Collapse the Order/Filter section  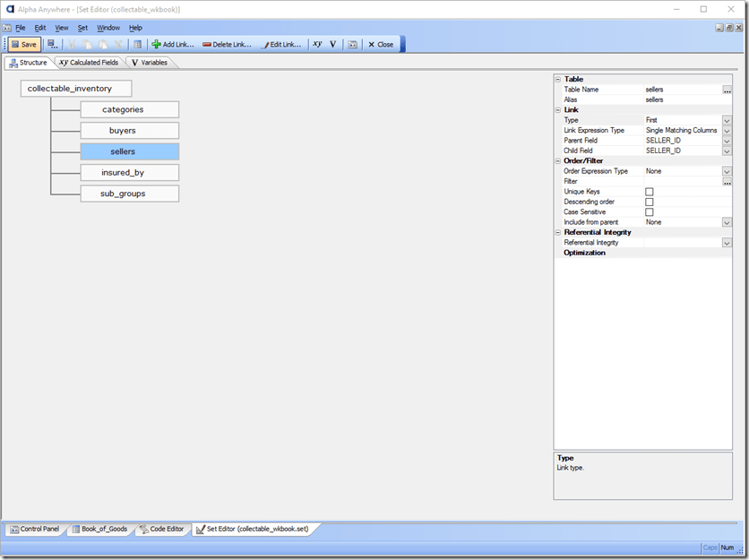click(x=558, y=161)
